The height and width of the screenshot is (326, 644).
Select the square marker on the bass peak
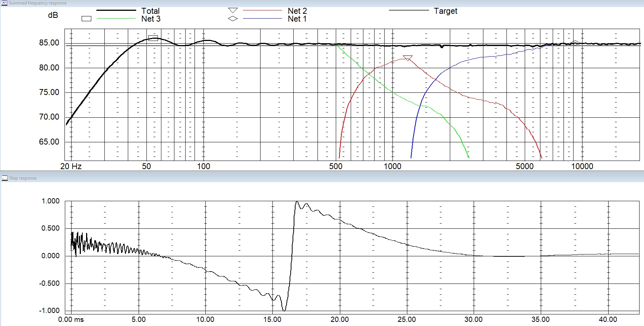[153, 38]
